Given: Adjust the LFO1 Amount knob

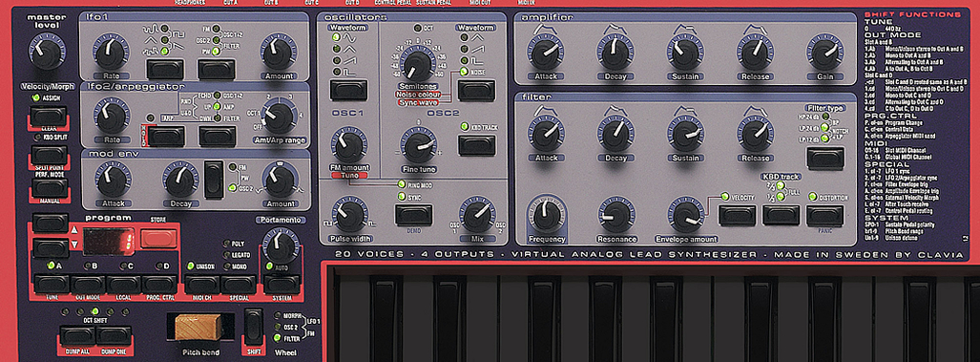Looking at the screenshot, I should point(278,53).
